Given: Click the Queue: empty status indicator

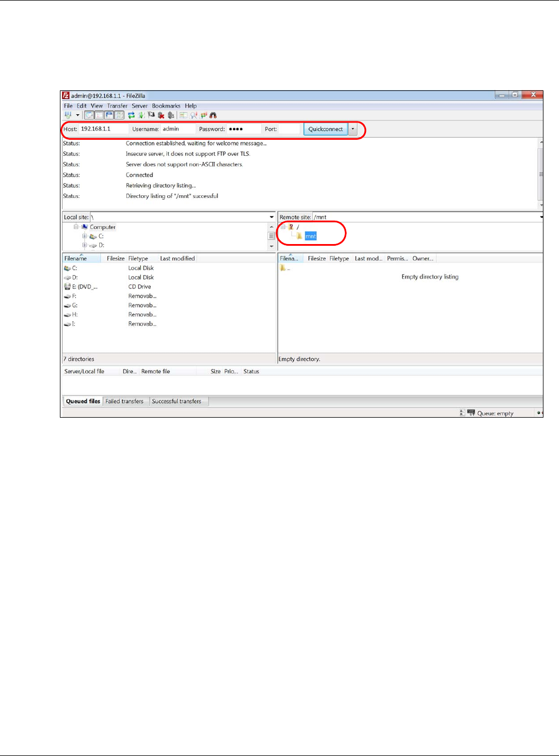Looking at the screenshot, I should 495,413.
